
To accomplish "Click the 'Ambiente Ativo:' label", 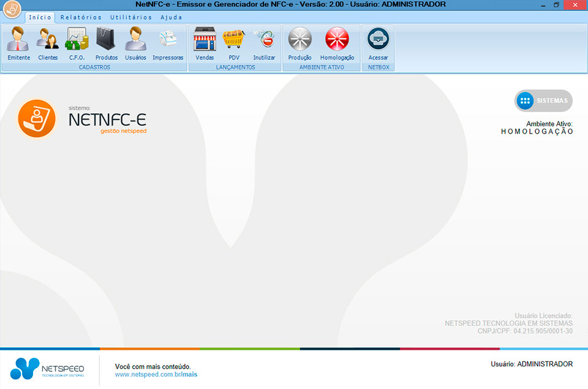I will (x=549, y=124).
